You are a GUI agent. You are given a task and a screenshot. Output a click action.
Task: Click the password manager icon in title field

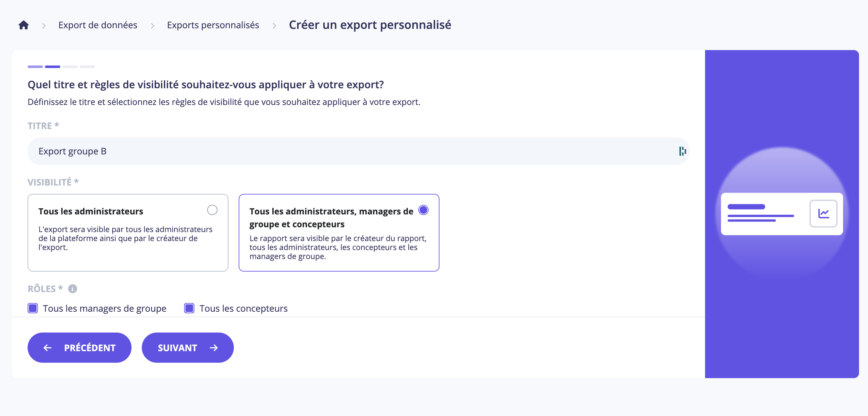pyautogui.click(x=682, y=152)
